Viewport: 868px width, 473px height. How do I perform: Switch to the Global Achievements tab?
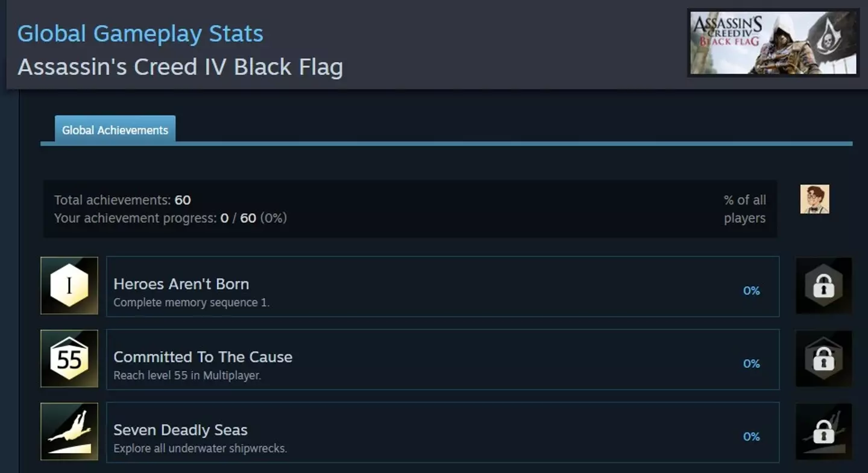pos(115,130)
